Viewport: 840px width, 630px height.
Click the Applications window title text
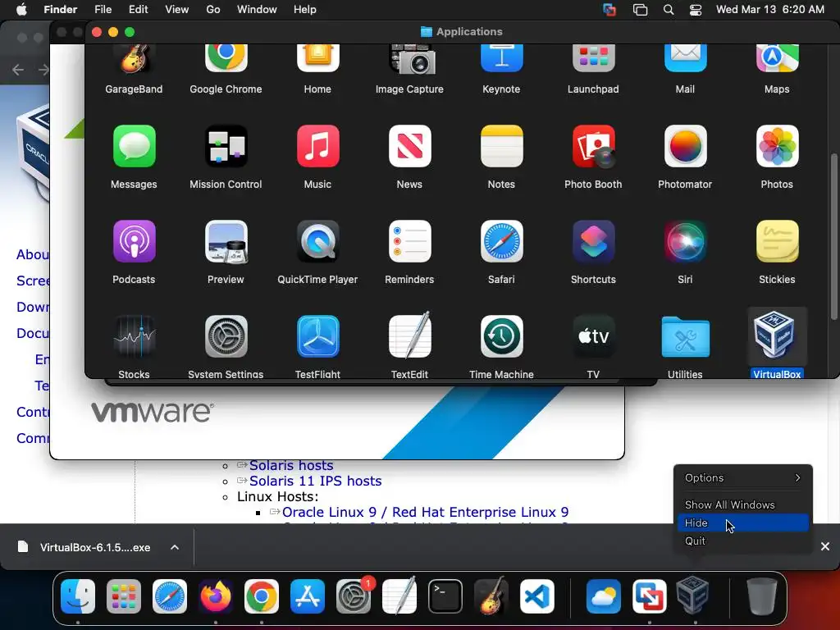(469, 32)
